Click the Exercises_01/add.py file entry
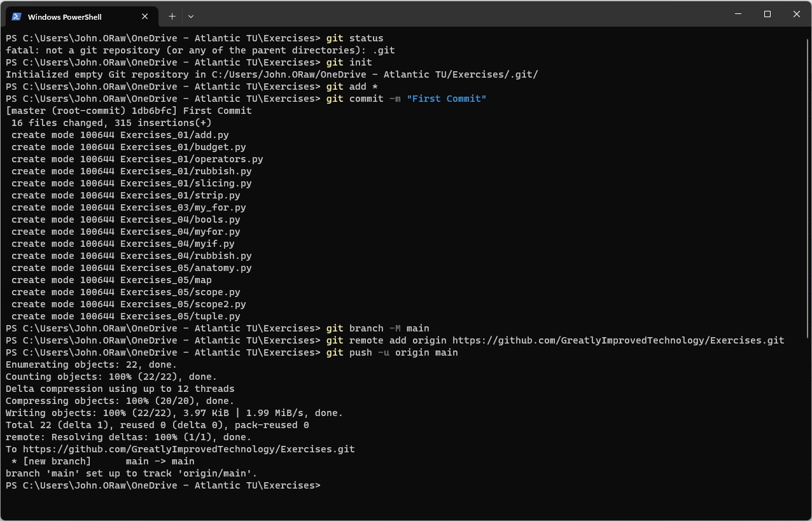 pyautogui.click(x=174, y=135)
